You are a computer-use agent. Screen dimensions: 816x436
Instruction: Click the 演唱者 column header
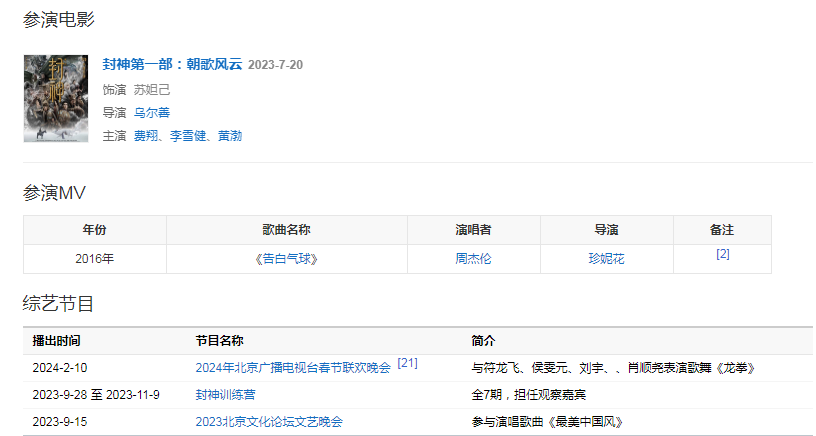point(473,230)
